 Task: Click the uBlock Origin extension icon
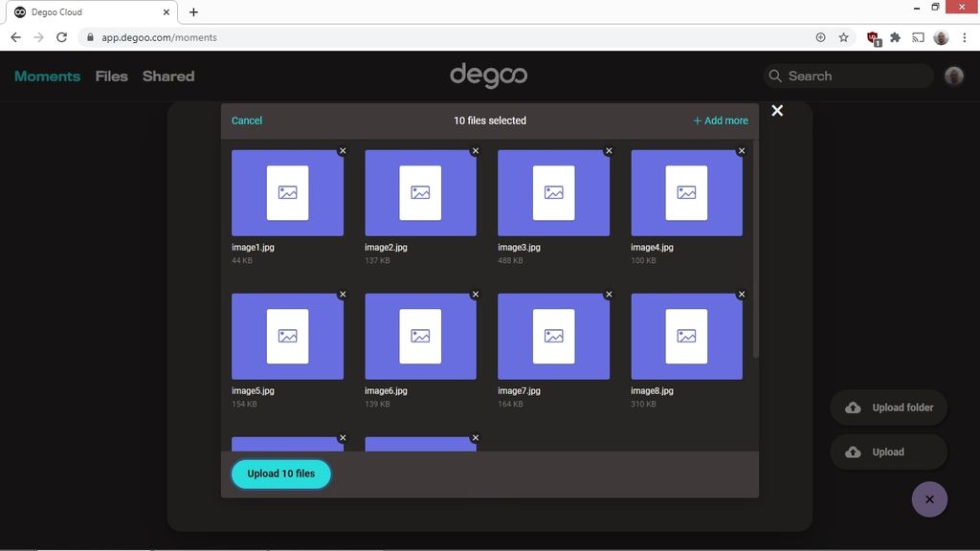pos(872,36)
